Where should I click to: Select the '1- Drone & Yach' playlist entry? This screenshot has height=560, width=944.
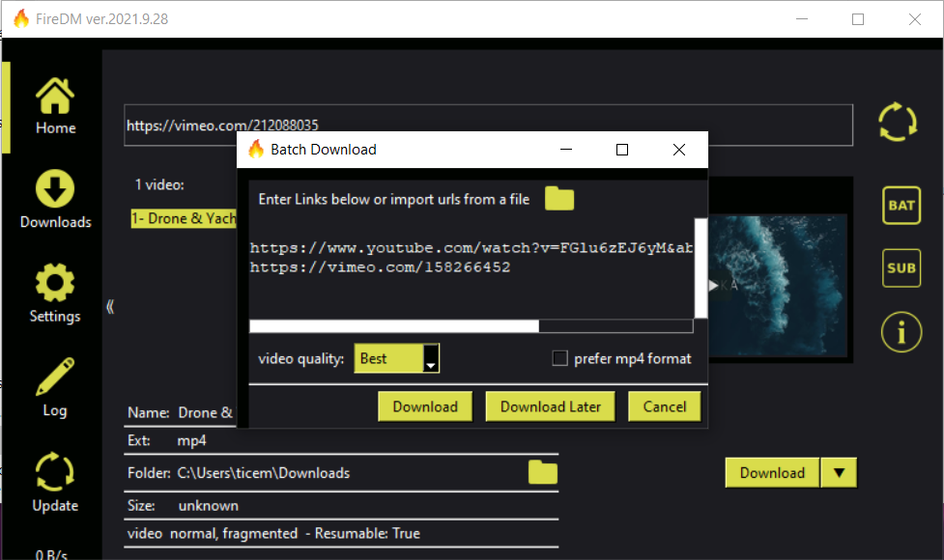tap(184, 218)
